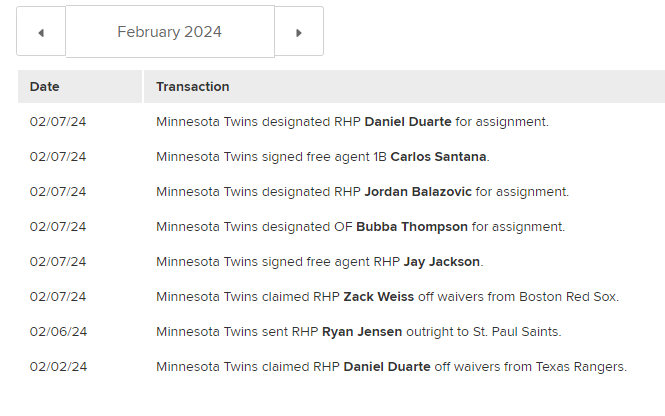Select the 02/02/24 date cell
Image resolution: width=665 pixels, height=416 pixels.
[58, 367]
